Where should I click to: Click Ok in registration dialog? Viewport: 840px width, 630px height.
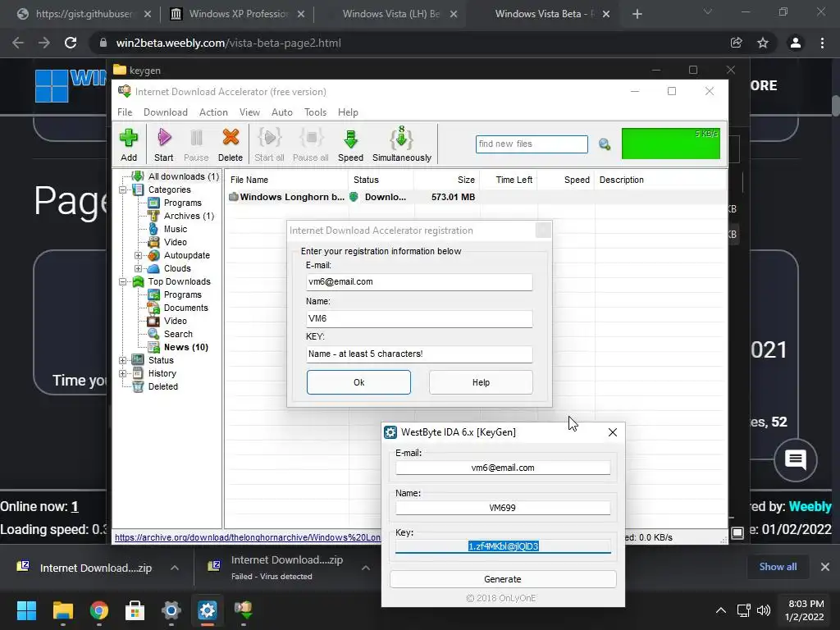pyautogui.click(x=359, y=382)
